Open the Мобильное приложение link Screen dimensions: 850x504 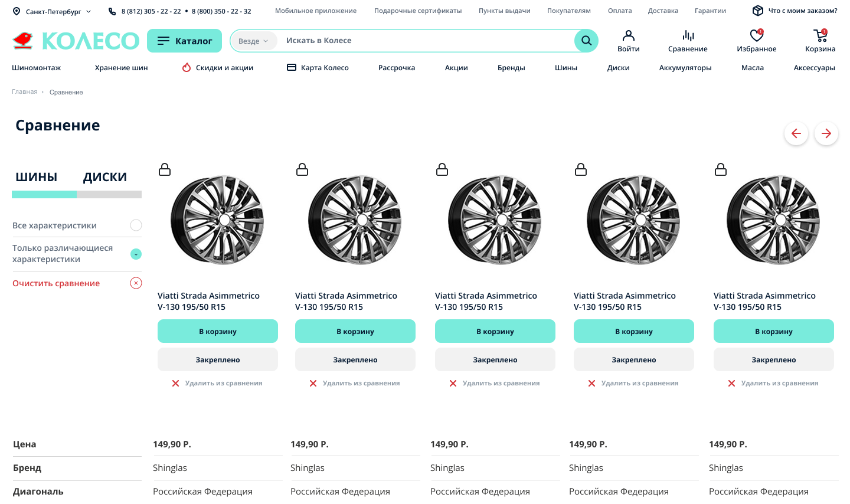316,11
